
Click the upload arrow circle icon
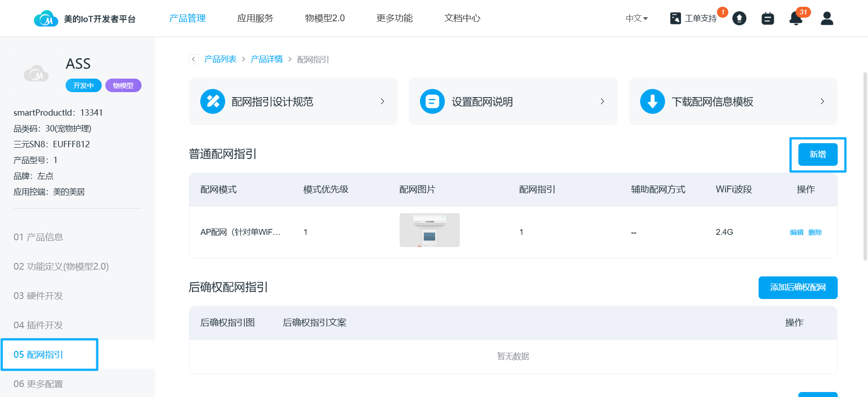click(x=739, y=19)
